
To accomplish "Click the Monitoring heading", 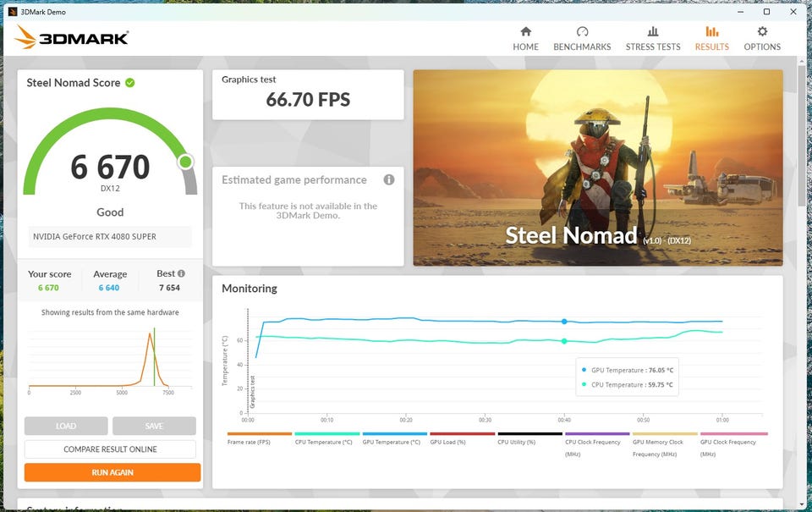I will [x=250, y=288].
